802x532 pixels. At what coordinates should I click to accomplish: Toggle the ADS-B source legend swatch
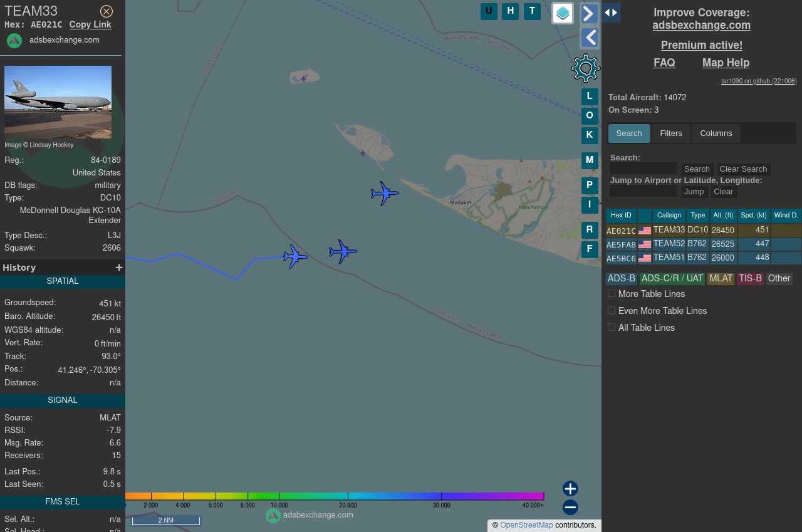pos(622,279)
